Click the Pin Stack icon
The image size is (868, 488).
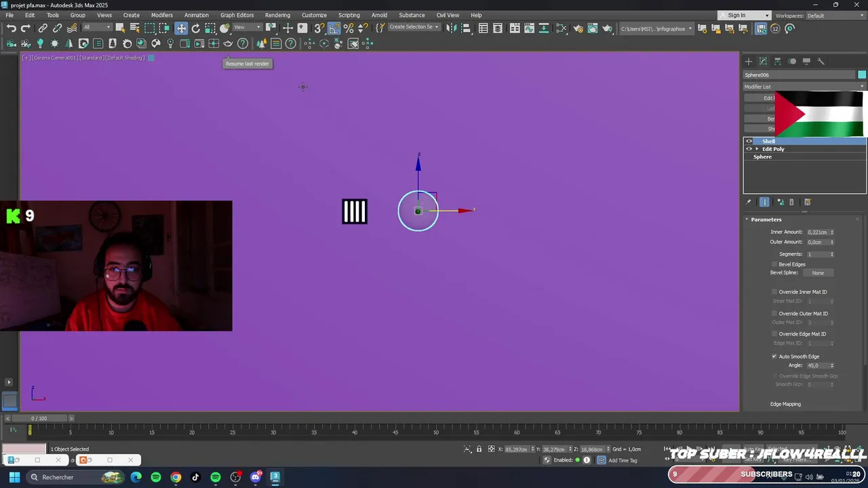(x=749, y=202)
